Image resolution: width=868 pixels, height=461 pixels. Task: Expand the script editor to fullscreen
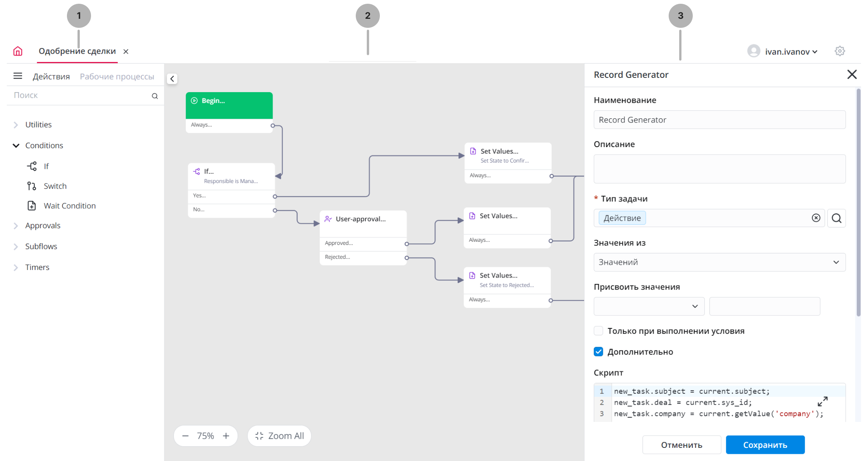pos(822,402)
